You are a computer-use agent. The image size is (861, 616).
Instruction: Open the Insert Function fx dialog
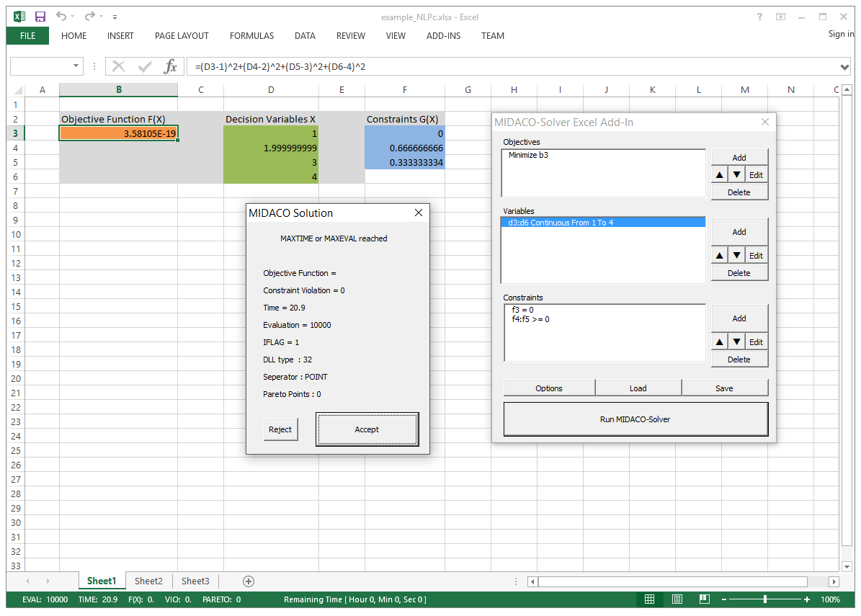pyautogui.click(x=170, y=67)
